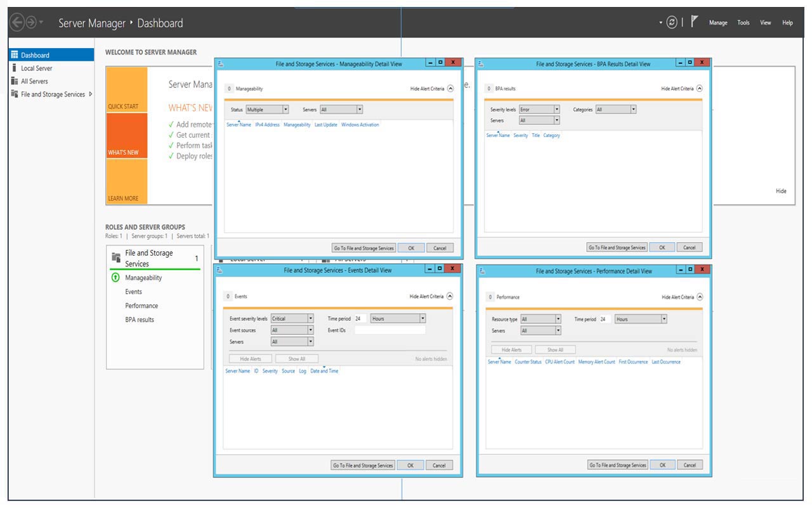Select the WHAT'S NEW tile
Viewport: 812px width, 508px height.
tap(127, 136)
